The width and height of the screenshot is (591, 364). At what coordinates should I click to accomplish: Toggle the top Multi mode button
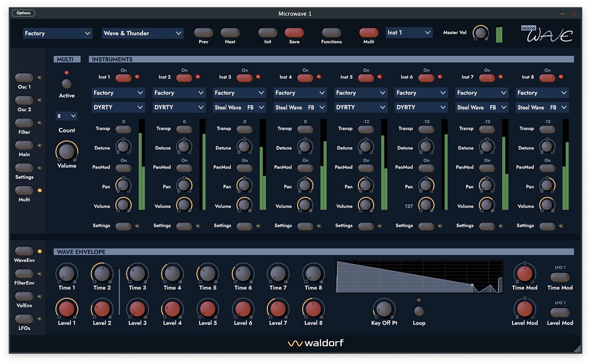click(x=369, y=33)
